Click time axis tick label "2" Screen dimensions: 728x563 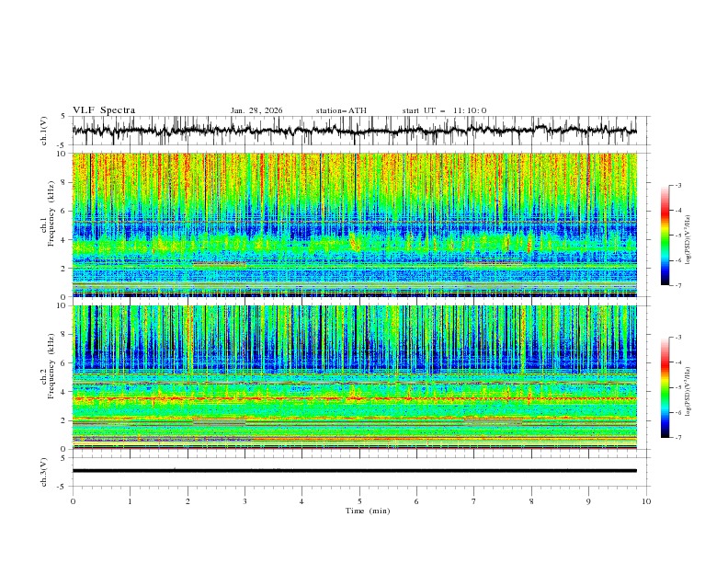coord(188,501)
